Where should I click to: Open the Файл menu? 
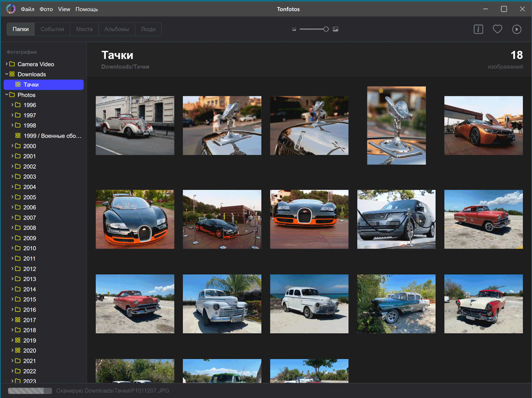[x=28, y=9]
